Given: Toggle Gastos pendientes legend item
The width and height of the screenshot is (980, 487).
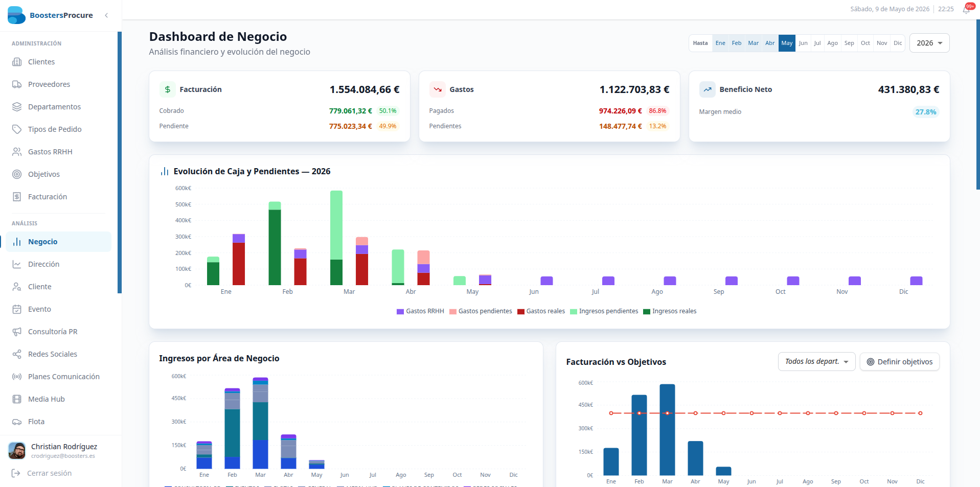Looking at the screenshot, I should coord(481,311).
